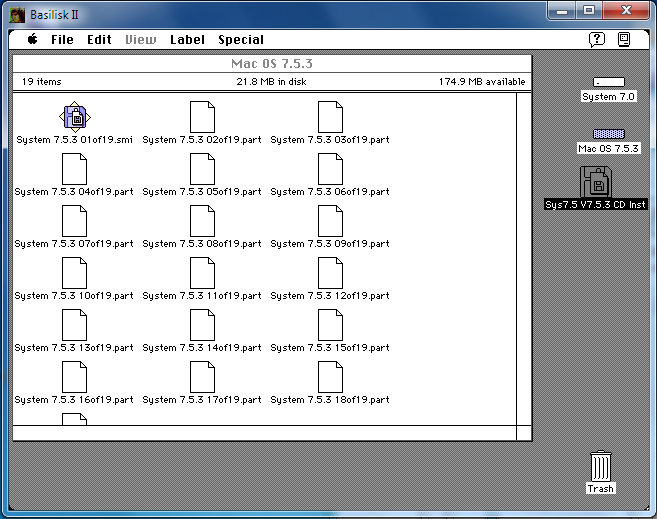Open the Balloon Help menu
Image resolution: width=657 pixels, height=519 pixels.
point(597,40)
